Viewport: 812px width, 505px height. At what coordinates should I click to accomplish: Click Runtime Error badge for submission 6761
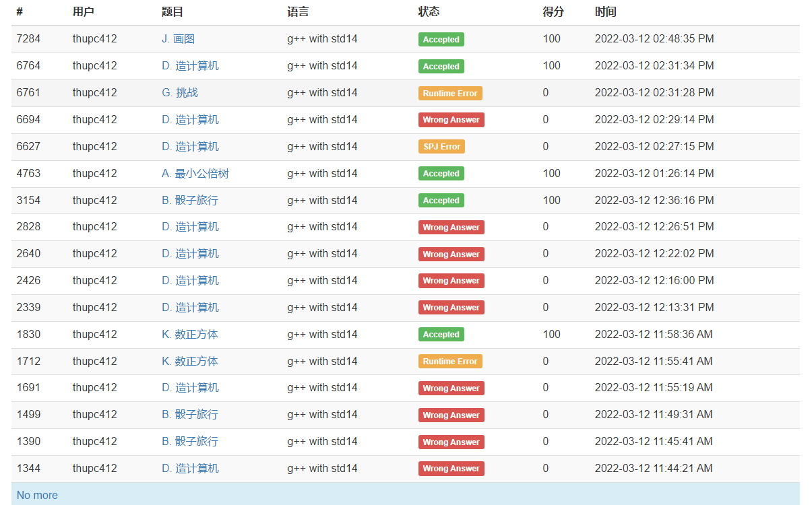[x=449, y=94]
